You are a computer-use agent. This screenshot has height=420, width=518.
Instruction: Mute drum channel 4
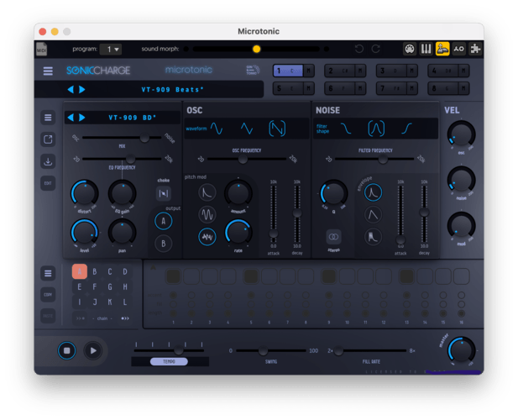pos(463,71)
